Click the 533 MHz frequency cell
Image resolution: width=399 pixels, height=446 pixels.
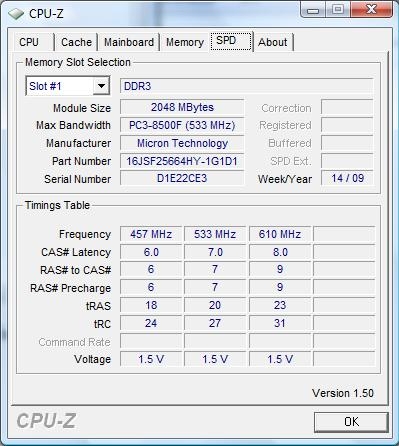(215, 234)
